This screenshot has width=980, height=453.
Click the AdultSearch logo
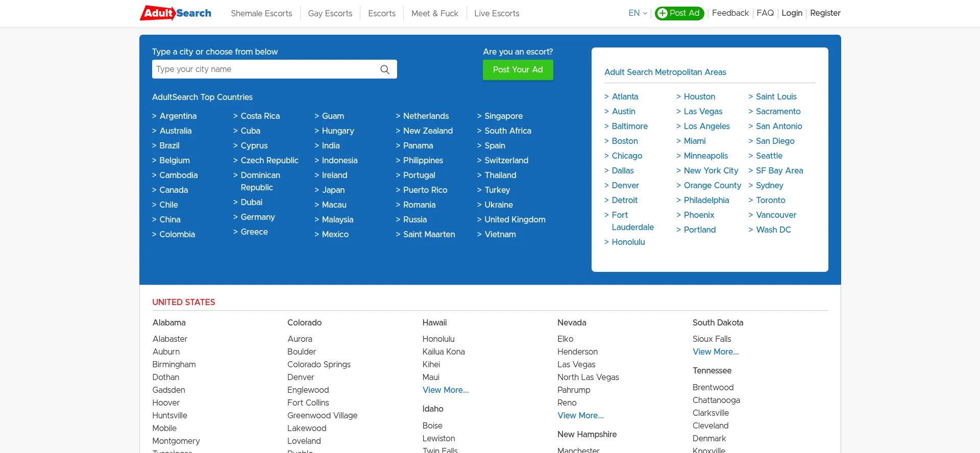point(176,13)
